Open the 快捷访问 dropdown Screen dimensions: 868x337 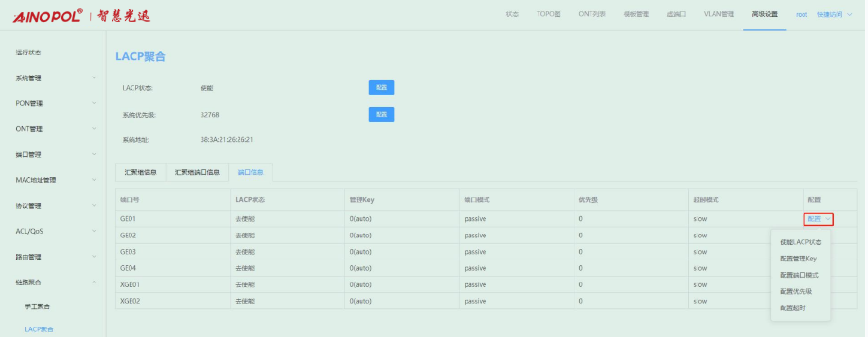click(x=834, y=14)
